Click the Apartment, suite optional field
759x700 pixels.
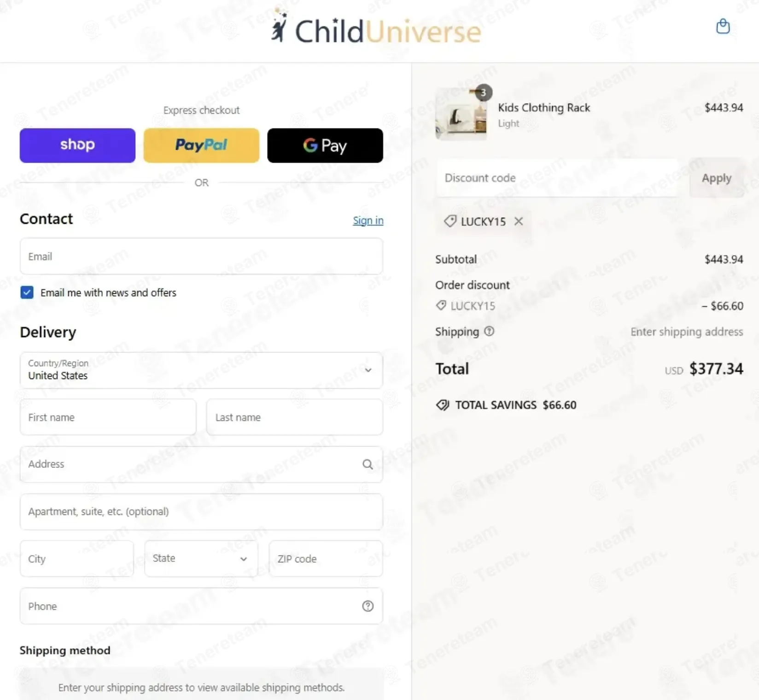pyautogui.click(x=201, y=512)
